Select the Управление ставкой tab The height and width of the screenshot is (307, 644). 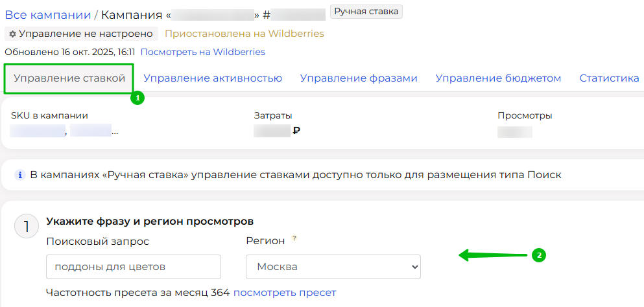click(69, 79)
